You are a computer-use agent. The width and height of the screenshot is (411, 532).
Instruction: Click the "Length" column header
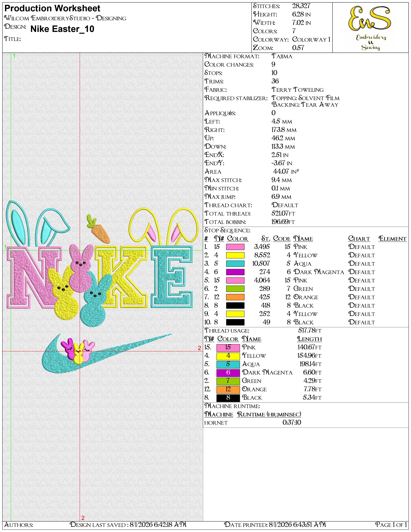309,339
